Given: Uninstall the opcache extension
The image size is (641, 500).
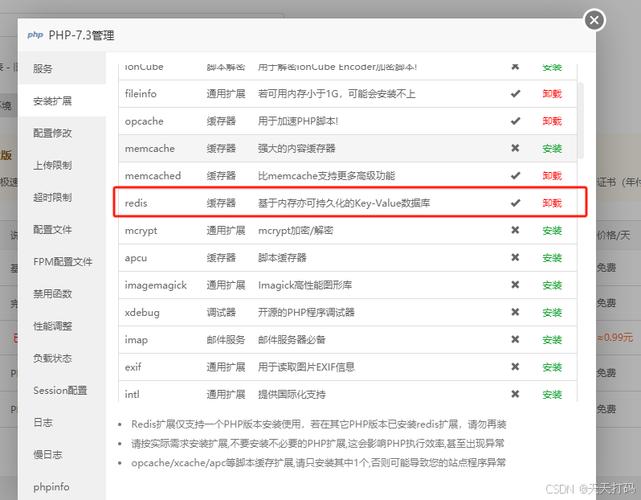Looking at the screenshot, I should 552,121.
